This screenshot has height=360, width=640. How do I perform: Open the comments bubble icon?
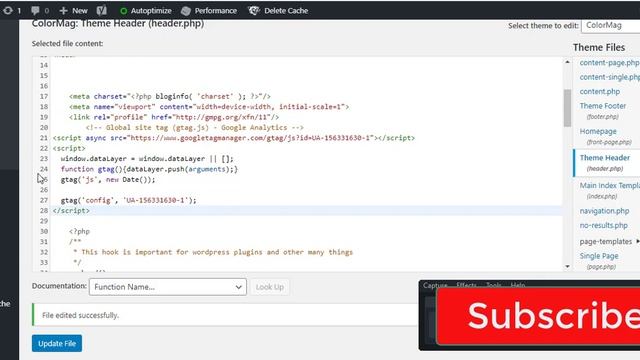[x=36, y=11]
